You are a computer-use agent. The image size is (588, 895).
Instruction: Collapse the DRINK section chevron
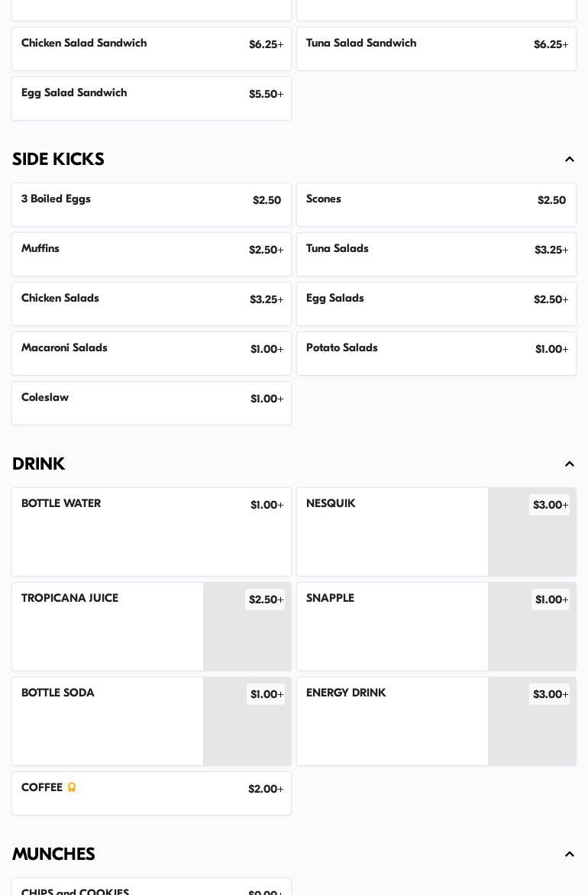click(569, 464)
